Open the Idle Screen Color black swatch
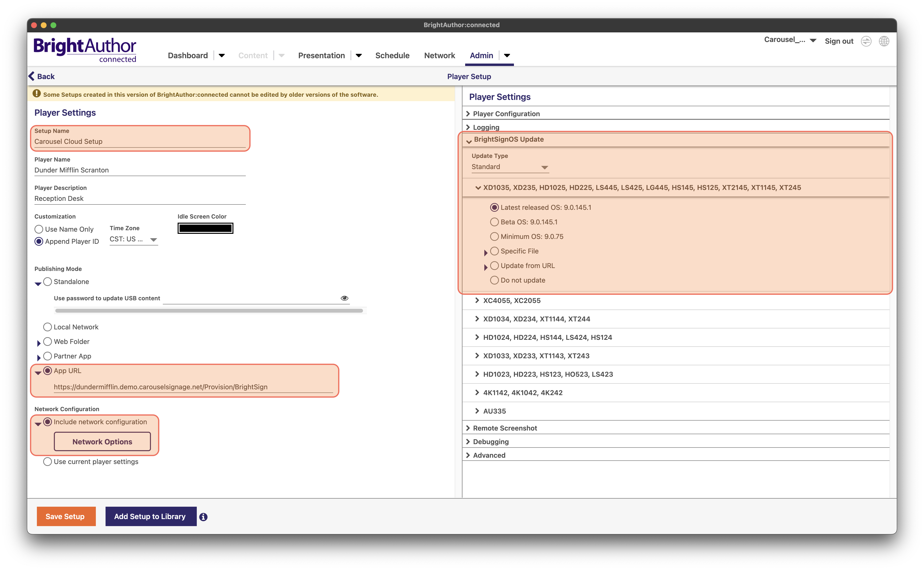 (205, 228)
